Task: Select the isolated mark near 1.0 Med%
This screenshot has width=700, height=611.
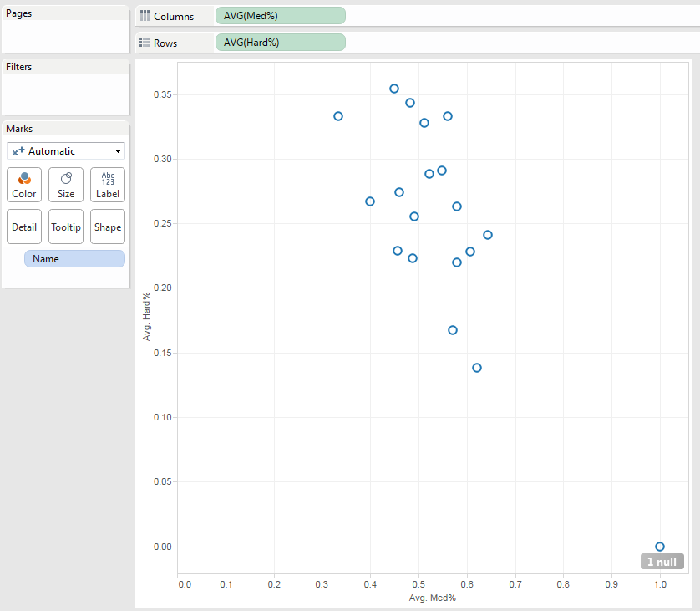Action: pos(660,546)
